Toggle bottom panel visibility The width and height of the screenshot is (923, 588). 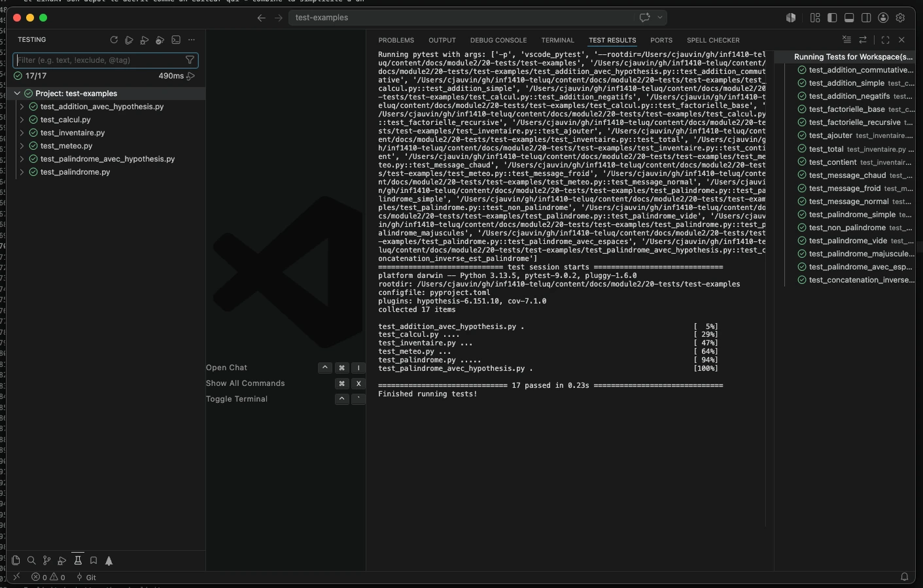tap(849, 18)
